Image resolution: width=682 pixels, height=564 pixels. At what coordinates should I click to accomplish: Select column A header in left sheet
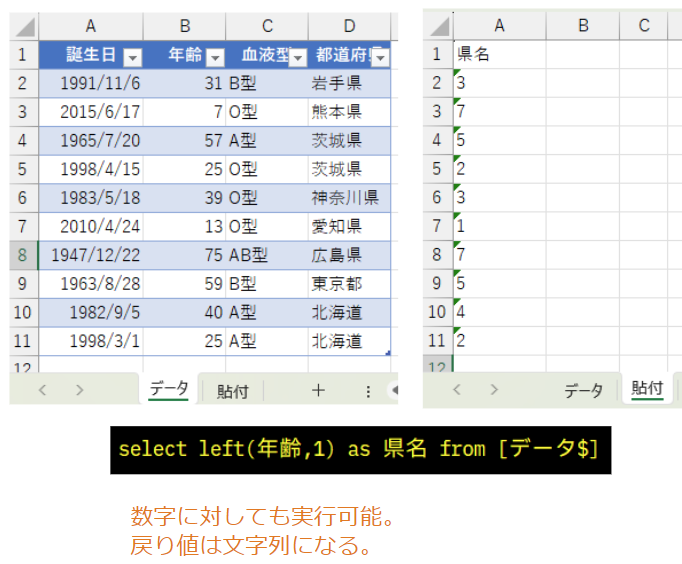(90, 27)
